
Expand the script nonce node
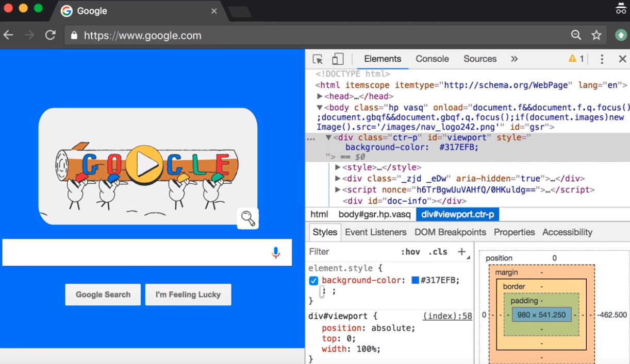pos(338,190)
